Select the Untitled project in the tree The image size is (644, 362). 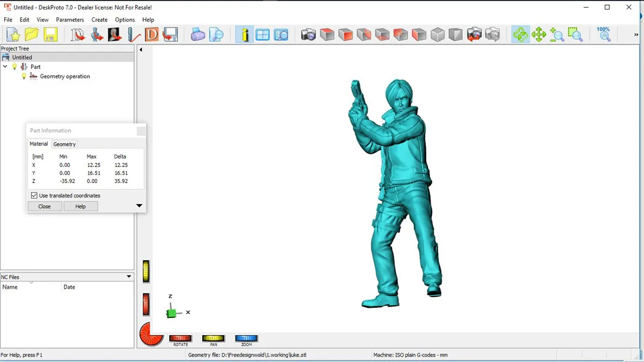coord(22,57)
